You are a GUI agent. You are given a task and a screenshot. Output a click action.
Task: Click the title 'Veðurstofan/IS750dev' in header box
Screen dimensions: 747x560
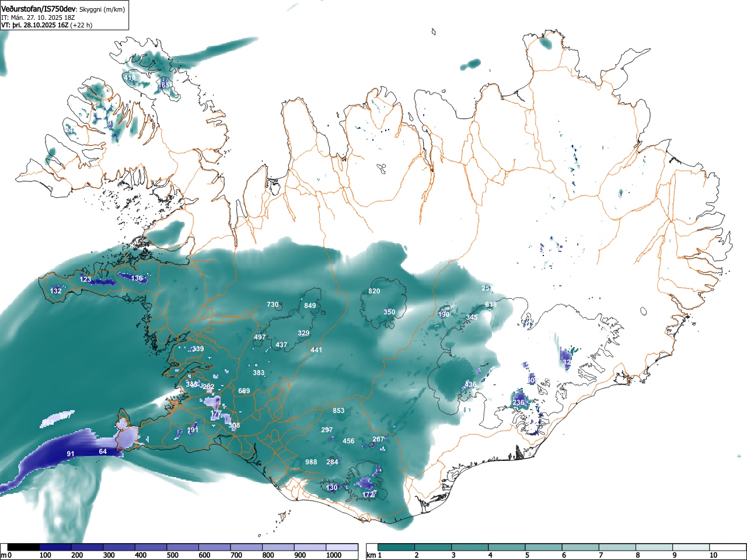click(x=39, y=9)
